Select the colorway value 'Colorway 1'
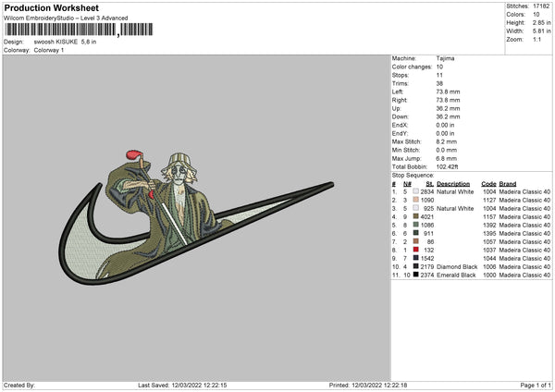This screenshot has height=392, width=555. (49, 50)
